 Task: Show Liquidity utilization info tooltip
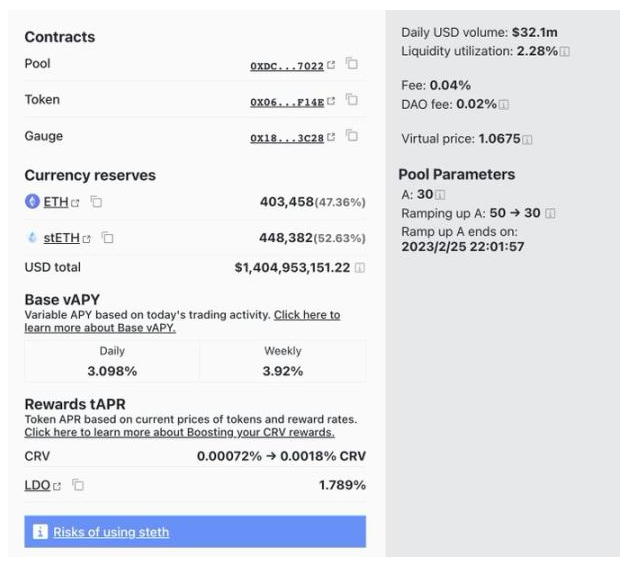pyautogui.click(x=565, y=51)
